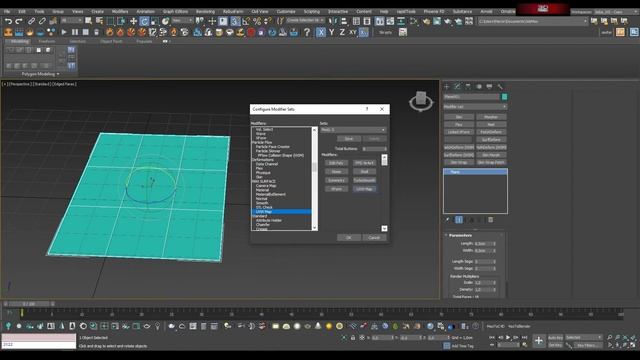Screen dimensions: 640x360
Task: Click the Shell modifier button in dialog
Action: pyautogui.click(x=364, y=171)
